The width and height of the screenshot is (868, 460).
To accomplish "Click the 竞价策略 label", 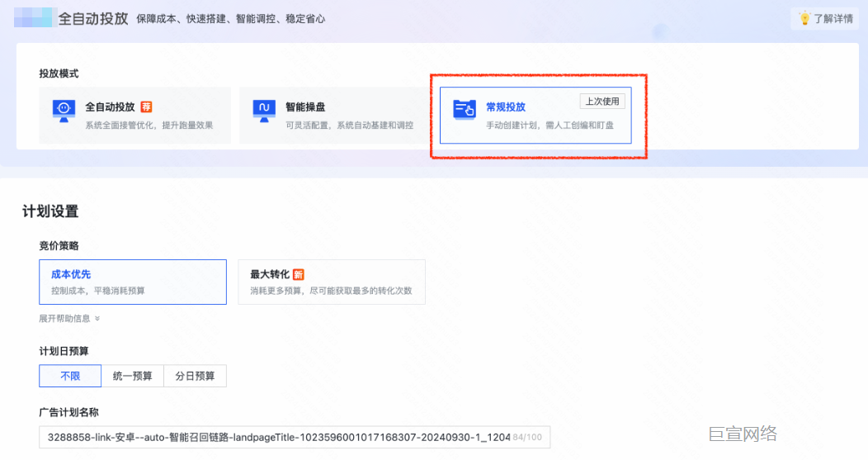I will coord(59,245).
